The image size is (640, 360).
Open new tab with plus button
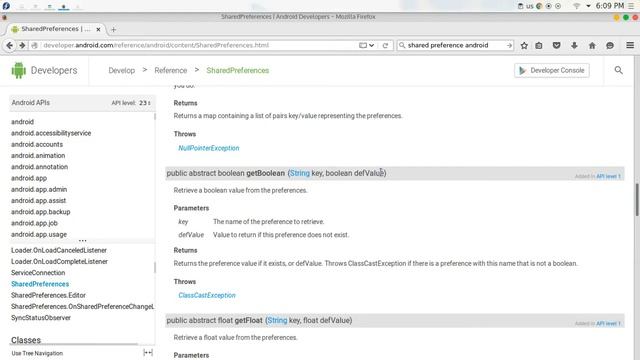click(x=113, y=29)
